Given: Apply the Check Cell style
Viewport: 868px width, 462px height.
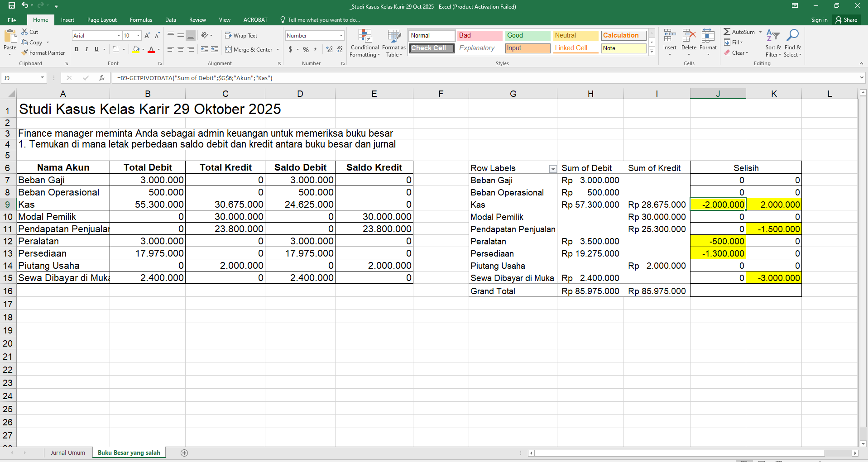Looking at the screenshot, I should pos(432,48).
